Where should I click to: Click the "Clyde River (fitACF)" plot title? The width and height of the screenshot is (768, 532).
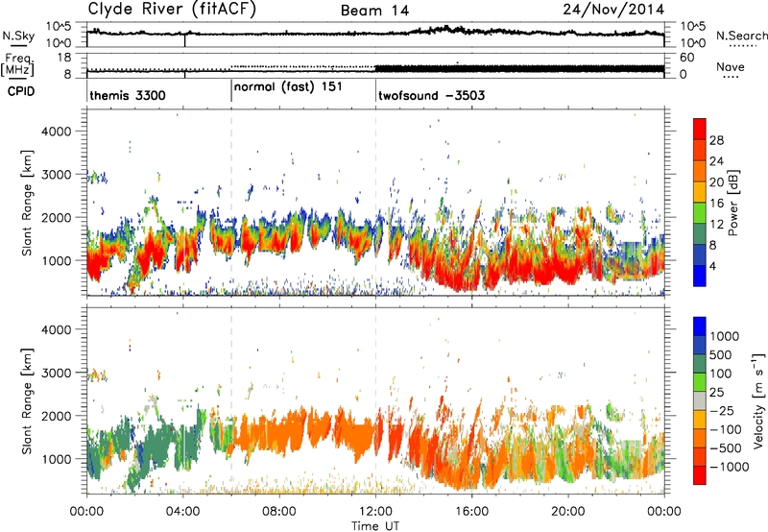tap(172, 9)
